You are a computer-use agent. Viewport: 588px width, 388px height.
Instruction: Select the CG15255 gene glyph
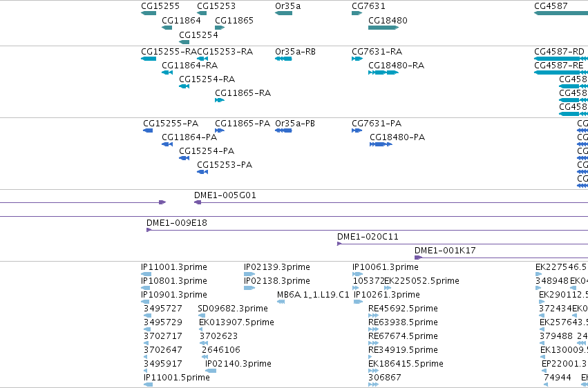[x=149, y=13]
